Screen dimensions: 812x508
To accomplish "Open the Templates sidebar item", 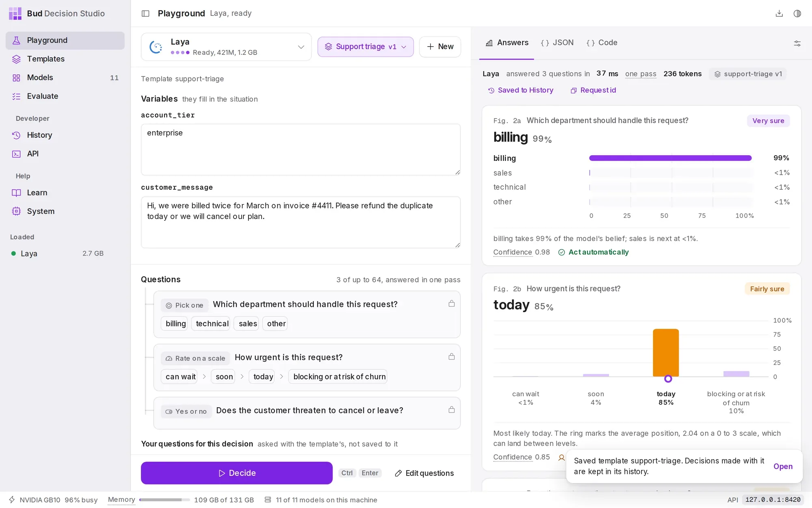I will tap(65, 59).
